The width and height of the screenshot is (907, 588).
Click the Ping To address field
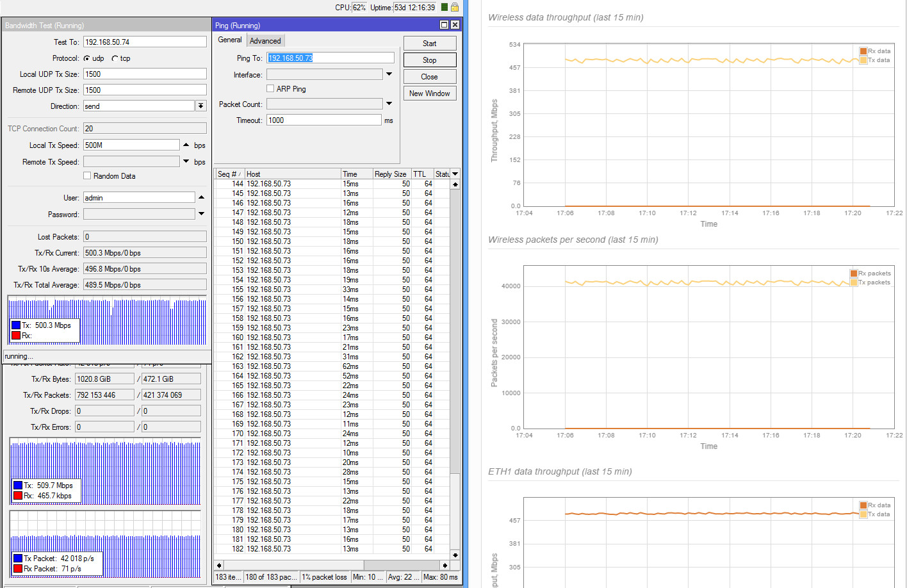(330, 58)
